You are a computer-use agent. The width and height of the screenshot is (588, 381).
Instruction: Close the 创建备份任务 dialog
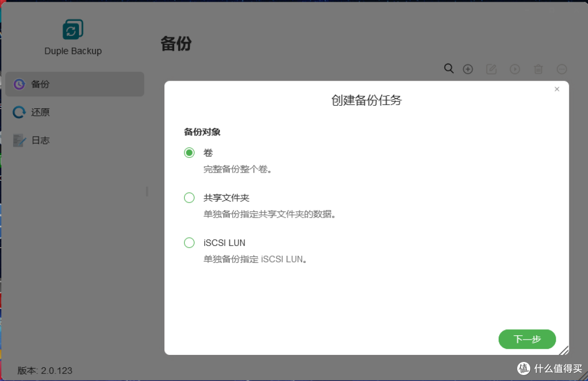[557, 89]
